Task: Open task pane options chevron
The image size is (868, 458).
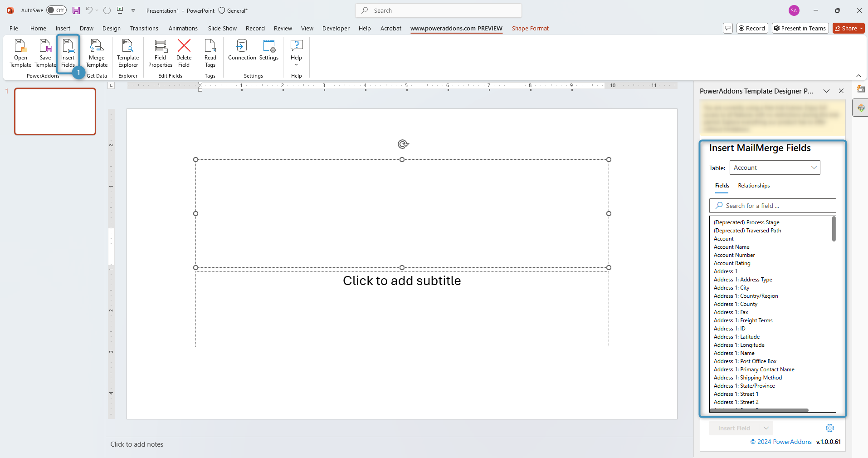Action: click(826, 91)
